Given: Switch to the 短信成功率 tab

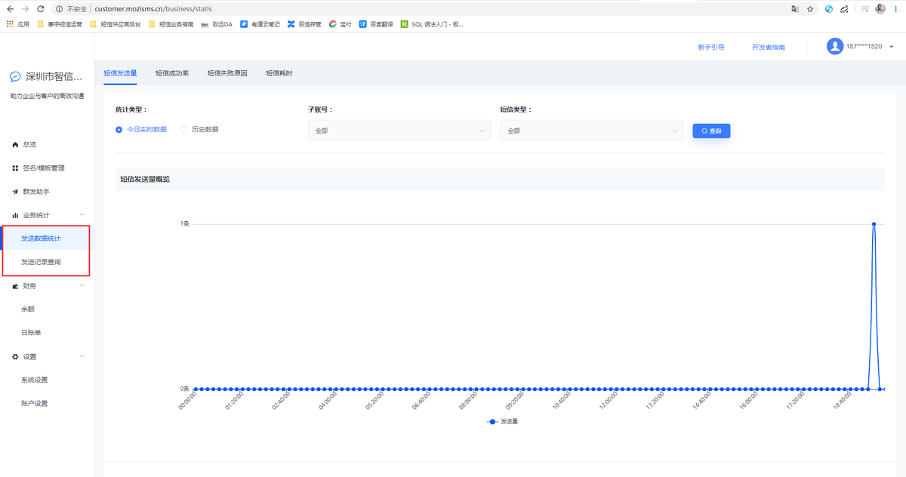Looking at the screenshot, I should [x=172, y=73].
